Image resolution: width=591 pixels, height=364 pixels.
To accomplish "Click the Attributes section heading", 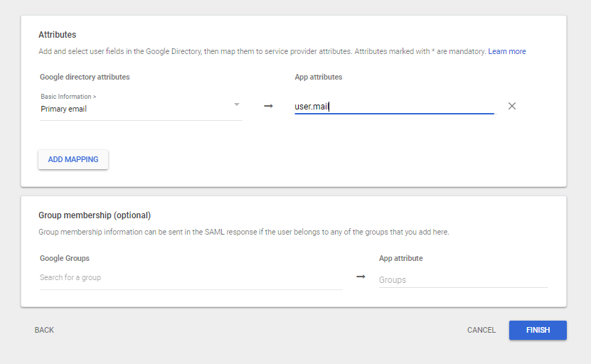I will [57, 34].
